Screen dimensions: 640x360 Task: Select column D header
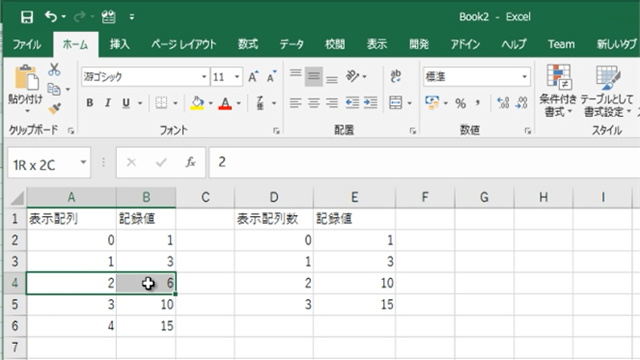(x=274, y=198)
